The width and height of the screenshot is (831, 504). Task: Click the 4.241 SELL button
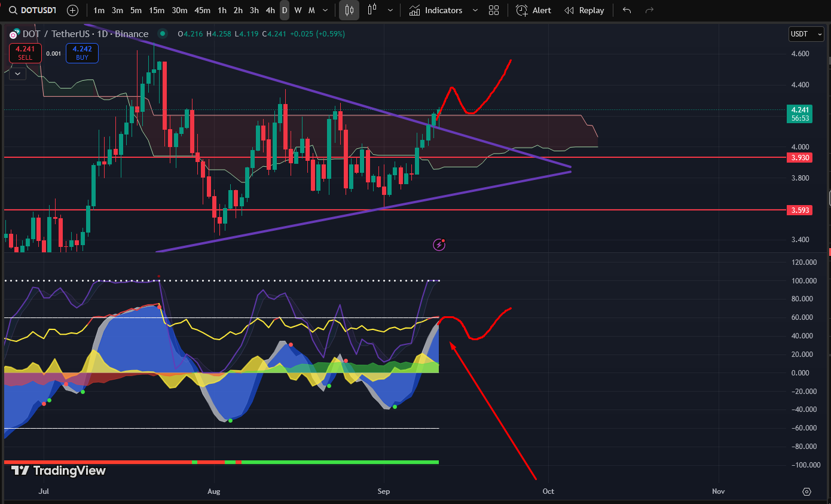point(25,53)
